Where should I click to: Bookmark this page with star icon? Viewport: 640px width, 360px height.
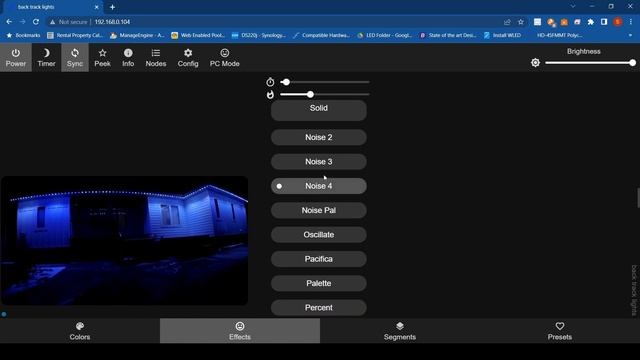click(520, 22)
